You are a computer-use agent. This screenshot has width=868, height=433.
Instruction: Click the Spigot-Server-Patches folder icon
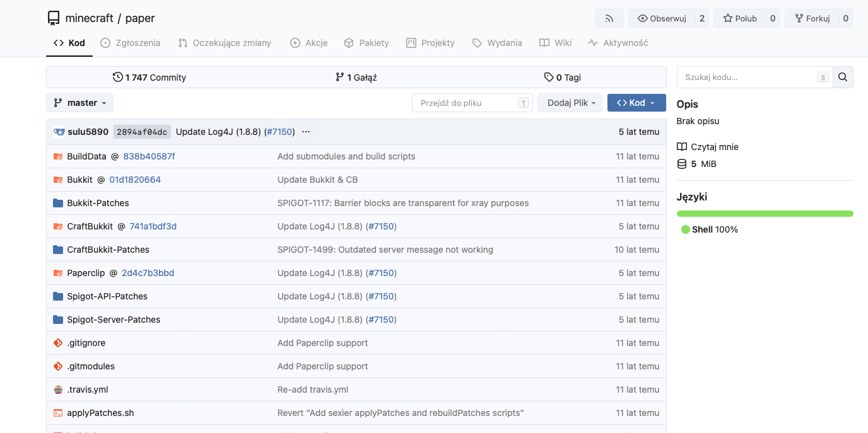58,320
